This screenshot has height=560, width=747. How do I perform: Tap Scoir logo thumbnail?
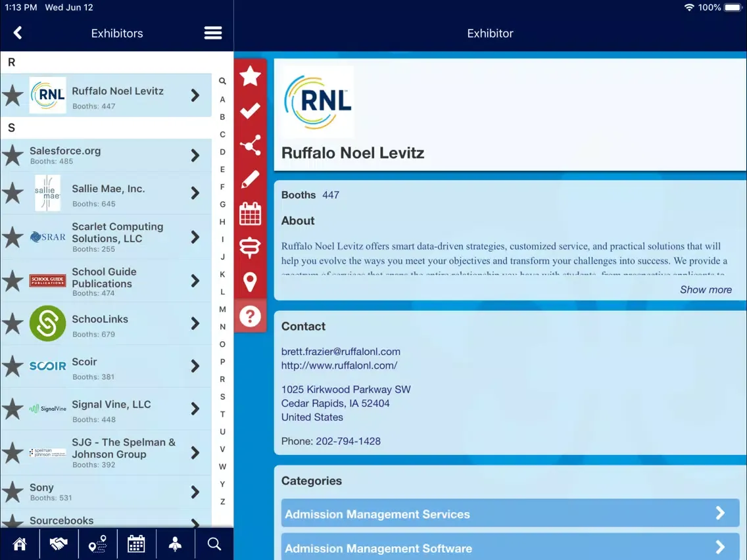click(47, 366)
